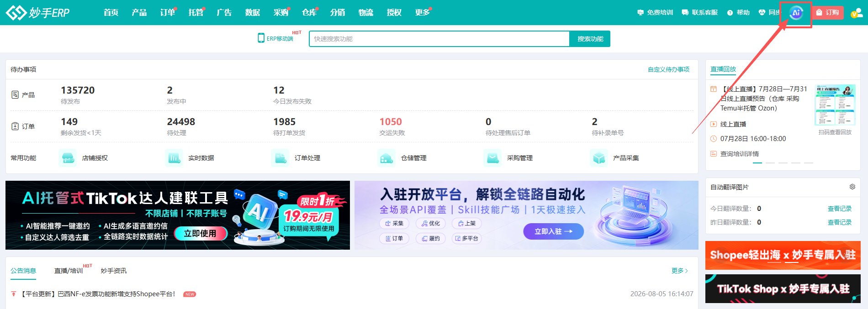The image size is (868, 309).
Task: Open 查询培训详情 training details
Action: click(x=739, y=154)
